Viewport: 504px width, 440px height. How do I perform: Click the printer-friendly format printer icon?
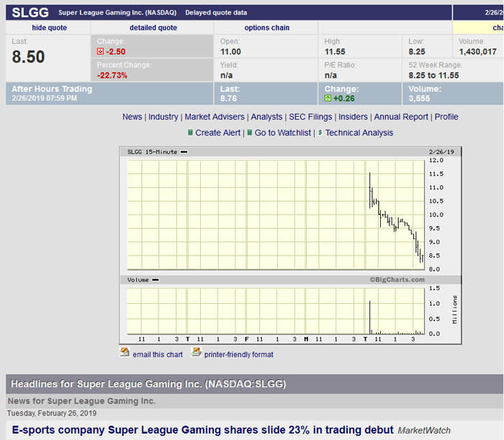[196, 352]
